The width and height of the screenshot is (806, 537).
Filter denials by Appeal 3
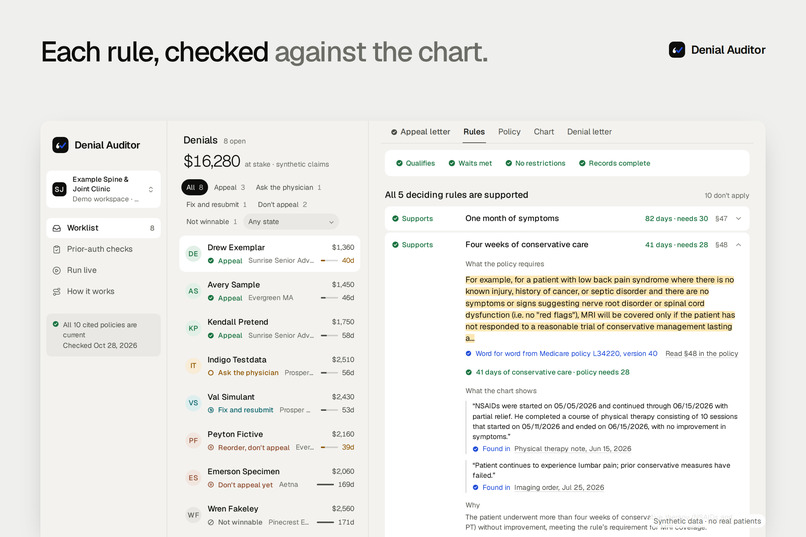pos(229,188)
